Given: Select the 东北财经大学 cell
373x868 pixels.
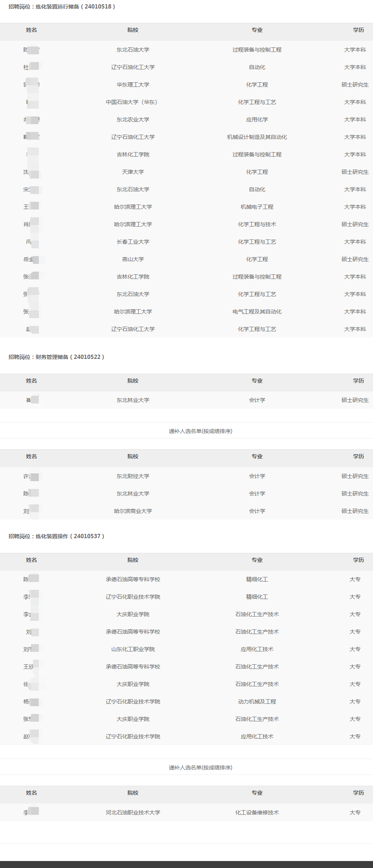Looking at the screenshot, I should 133,476.
